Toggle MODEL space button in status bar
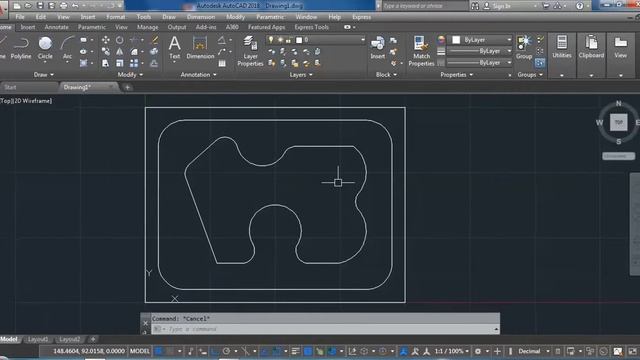The width and height of the screenshot is (640, 360). 140,351
